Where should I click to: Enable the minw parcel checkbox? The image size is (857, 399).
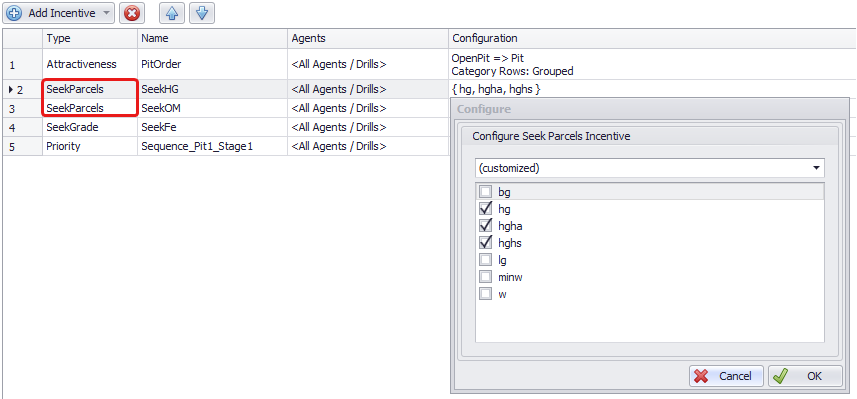(485, 277)
